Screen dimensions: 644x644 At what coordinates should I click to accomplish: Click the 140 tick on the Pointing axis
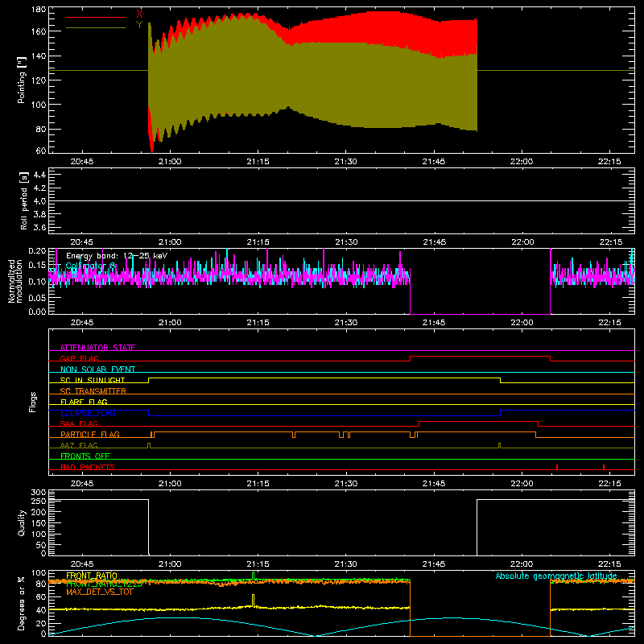point(39,56)
